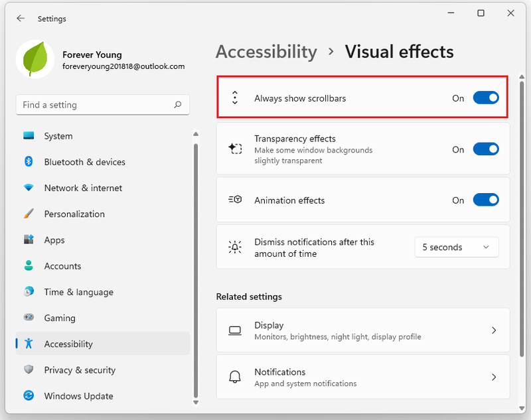The image size is (531, 420).
Task: Click the Windows Update sync icon
Action: click(x=29, y=395)
